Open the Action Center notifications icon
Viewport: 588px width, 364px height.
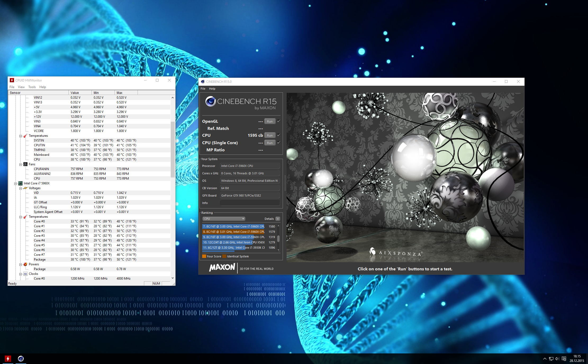pyautogui.click(x=564, y=359)
